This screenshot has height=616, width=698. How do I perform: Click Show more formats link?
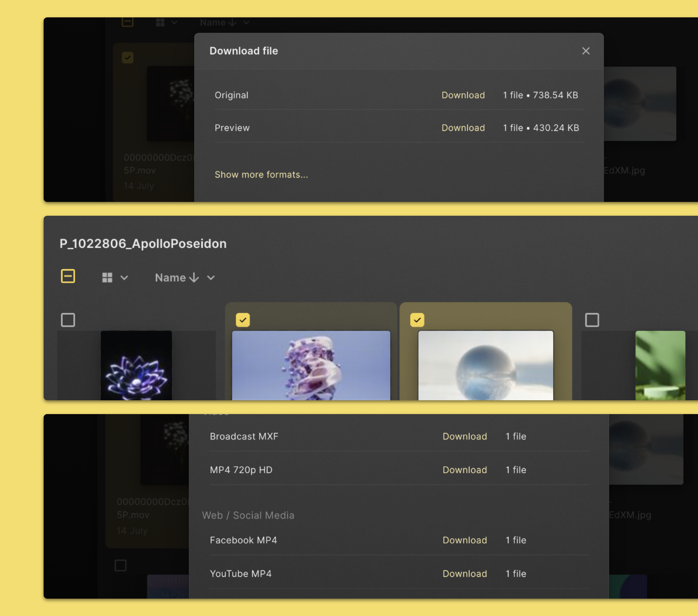tap(261, 175)
